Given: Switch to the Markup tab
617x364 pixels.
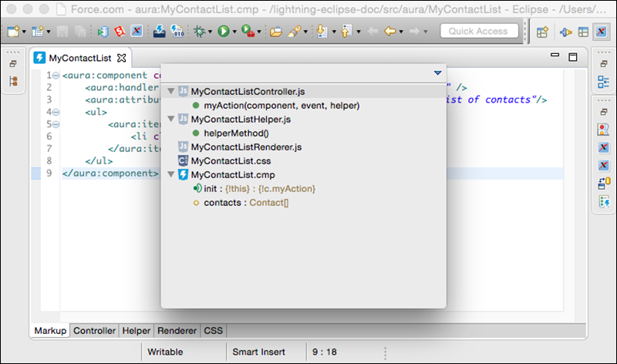Looking at the screenshot, I should coord(50,331).
